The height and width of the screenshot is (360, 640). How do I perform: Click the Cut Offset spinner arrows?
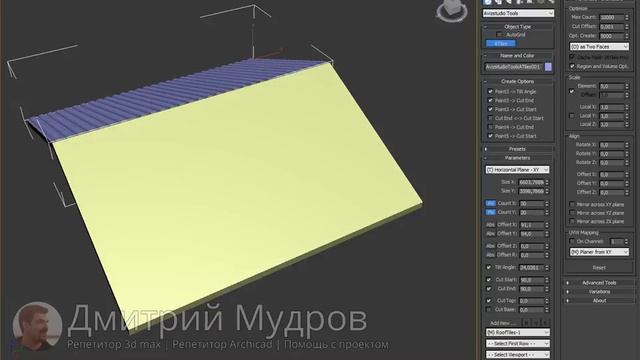(627, 27)
